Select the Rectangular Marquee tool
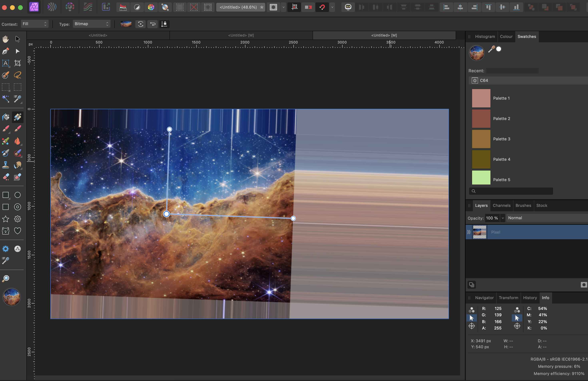 5,87
